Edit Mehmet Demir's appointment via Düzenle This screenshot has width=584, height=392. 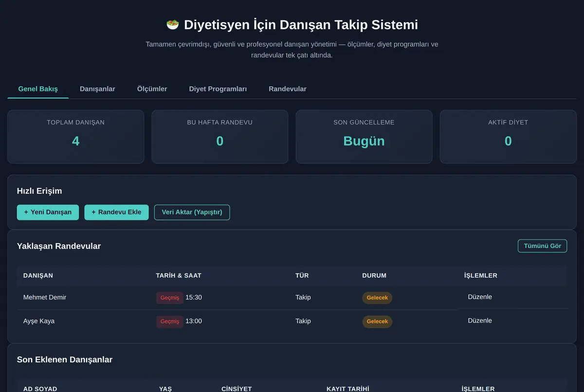[x=480, y=297]
